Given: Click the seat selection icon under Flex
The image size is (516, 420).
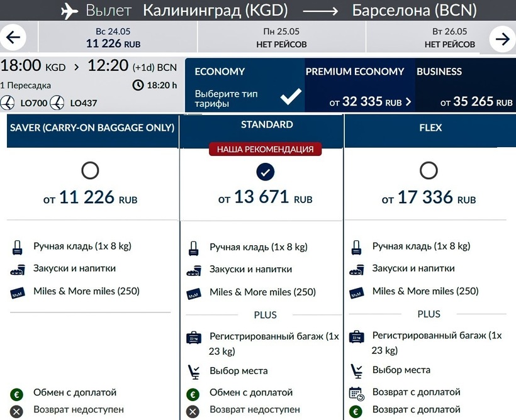Looking at the screenshot, I should coord(357,369).
